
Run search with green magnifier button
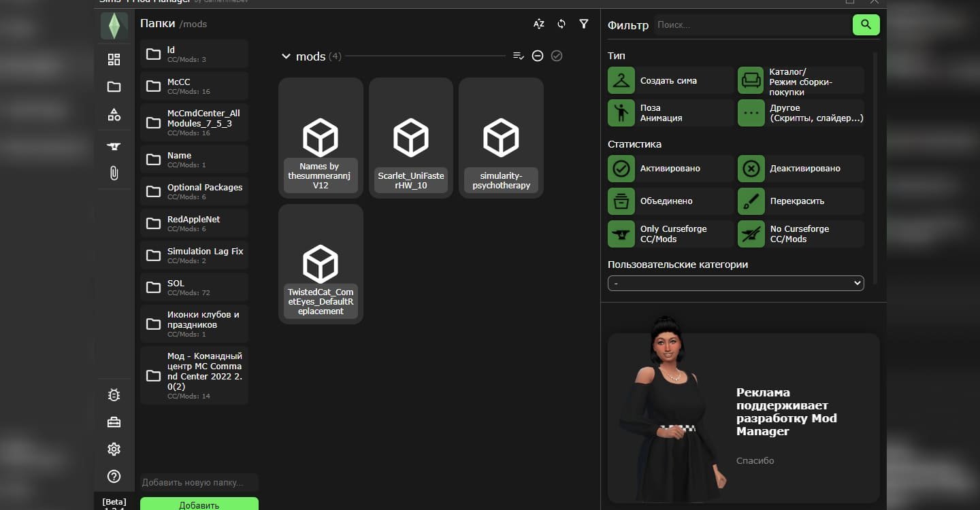pos(866,24)
